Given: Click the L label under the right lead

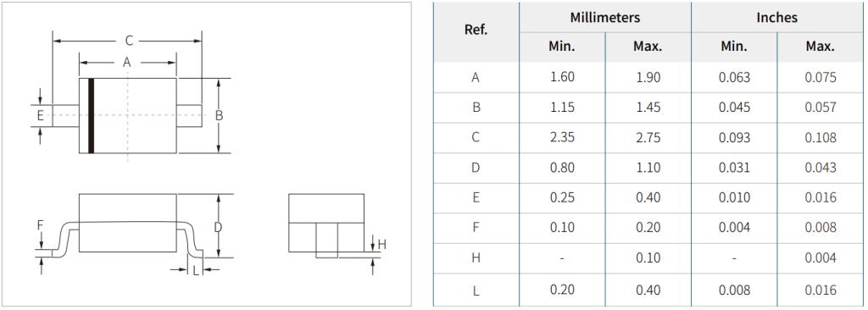Looking at the screenshot, I should (x=196, y=270).
